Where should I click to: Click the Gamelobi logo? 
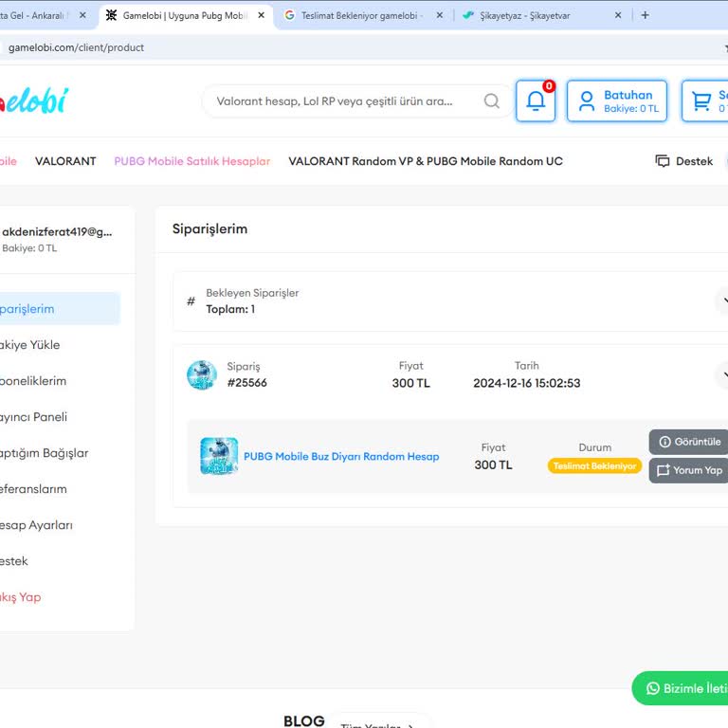coord(34,100)
